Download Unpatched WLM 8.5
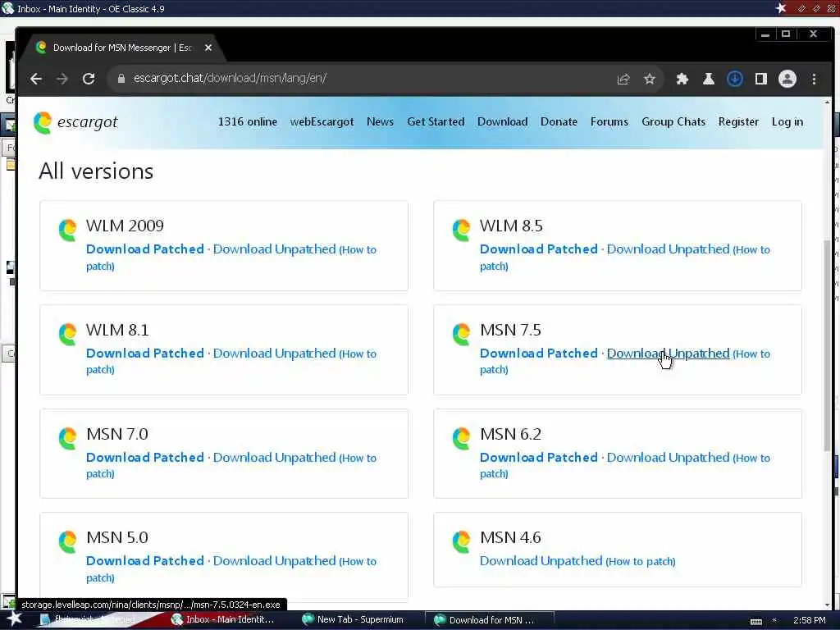 click(x=668, y=249)
